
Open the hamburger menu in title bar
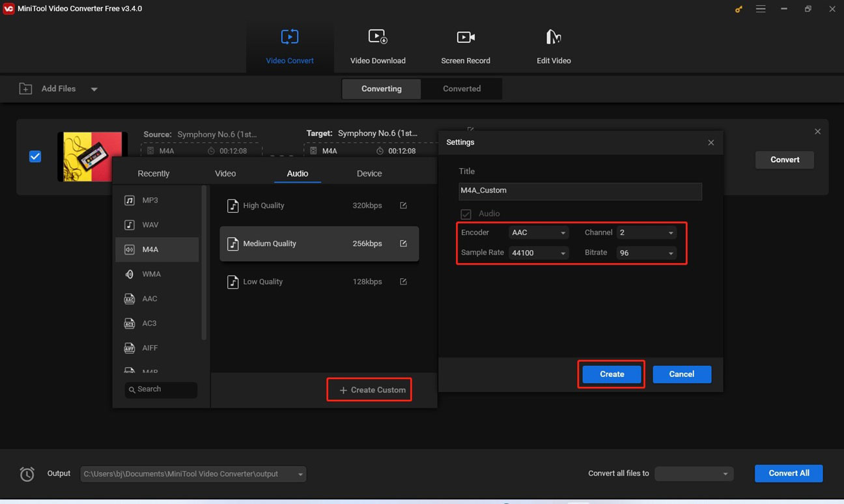tap(761, 9)
